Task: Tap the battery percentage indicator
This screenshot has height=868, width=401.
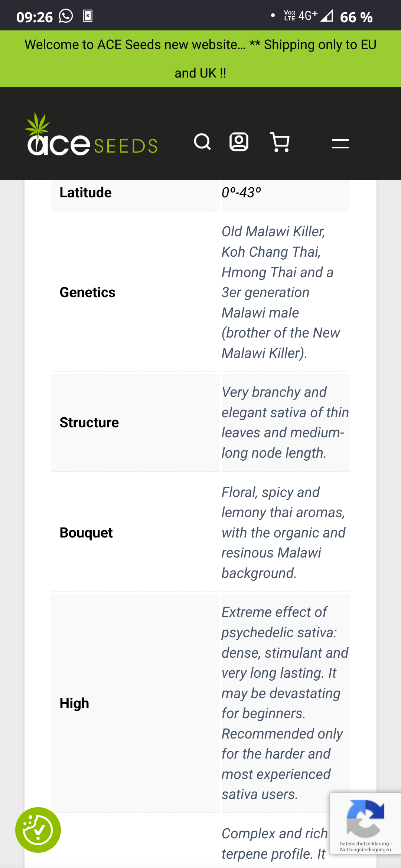Action: tap(356, 17)
